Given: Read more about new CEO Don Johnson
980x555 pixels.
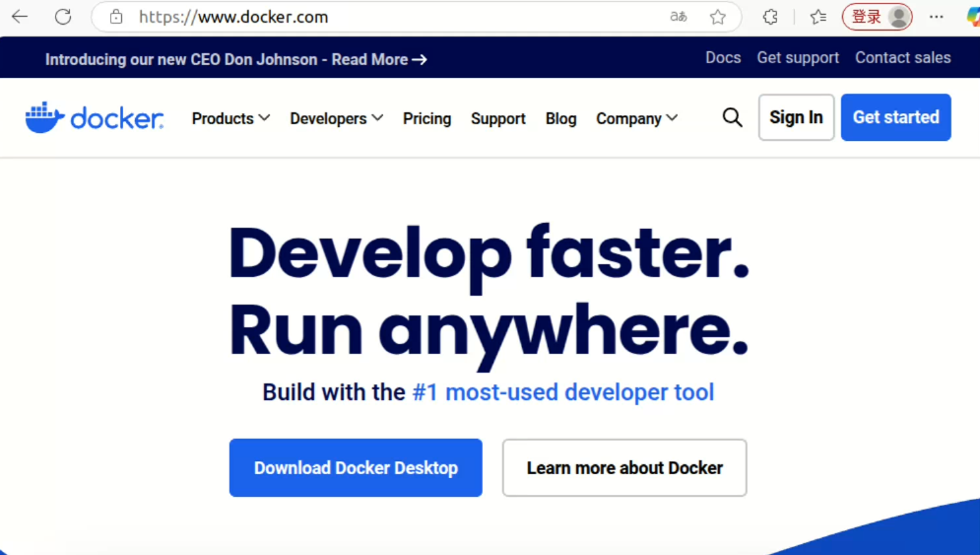Looking at the screenshot, I should [235, 59].
